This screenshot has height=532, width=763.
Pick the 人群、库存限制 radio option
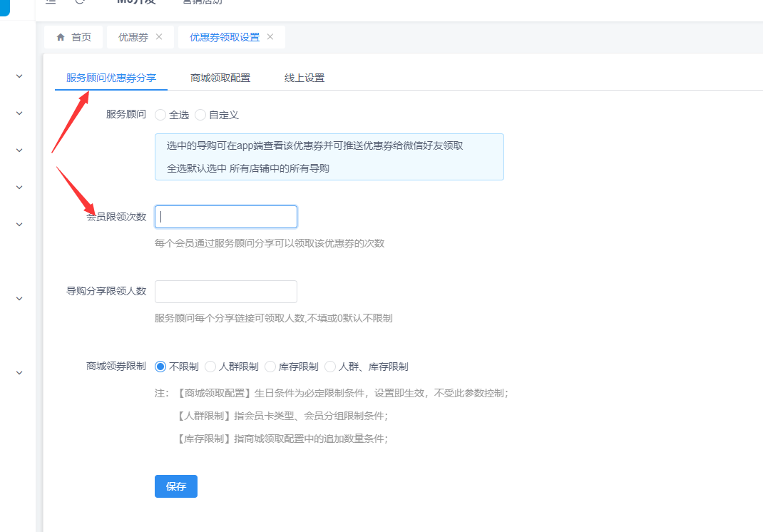click(330, 367)
